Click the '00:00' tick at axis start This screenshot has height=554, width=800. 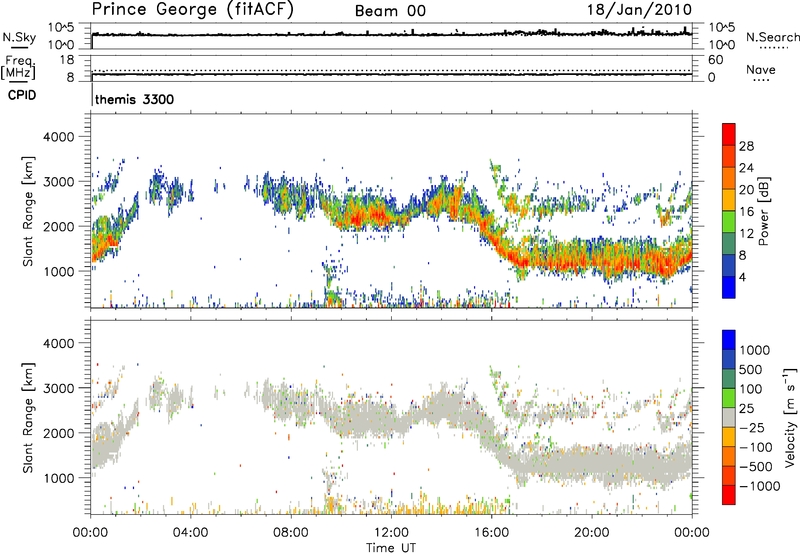coord(91,533)
